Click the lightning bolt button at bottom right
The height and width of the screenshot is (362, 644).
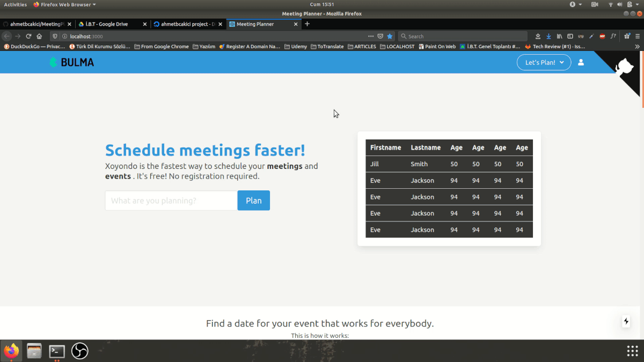coord(626,321)
